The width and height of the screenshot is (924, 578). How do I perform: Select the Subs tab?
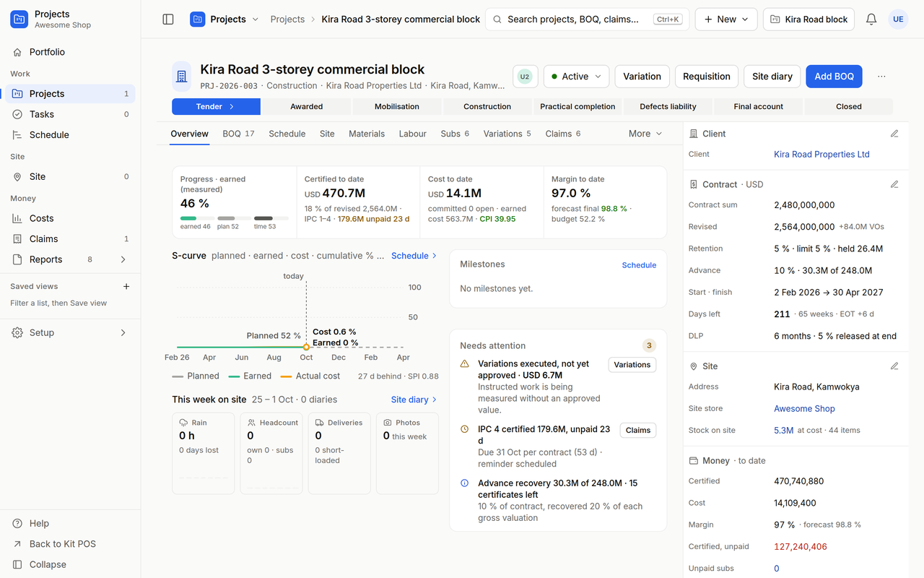pyautogui.click(x=455, y=134)
